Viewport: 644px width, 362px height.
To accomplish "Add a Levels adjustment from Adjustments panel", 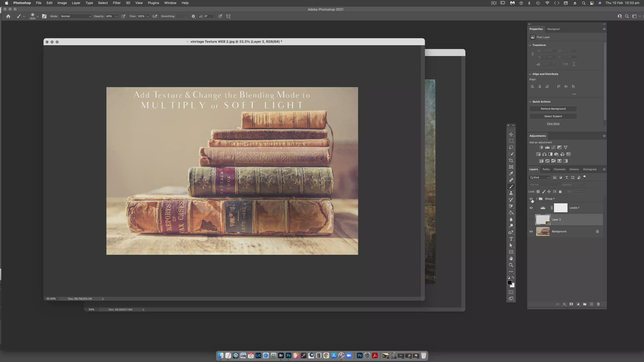I will pos(547,147).
